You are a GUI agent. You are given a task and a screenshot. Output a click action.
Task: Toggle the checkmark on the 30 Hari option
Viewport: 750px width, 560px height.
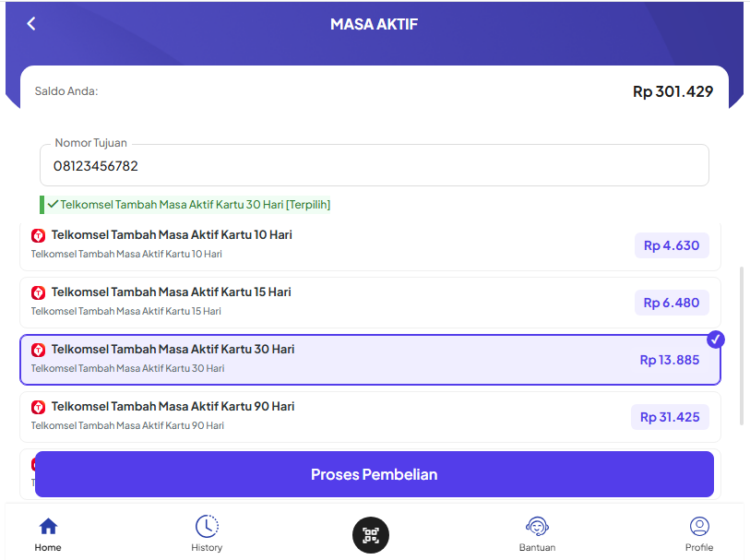tap(716, 340)
